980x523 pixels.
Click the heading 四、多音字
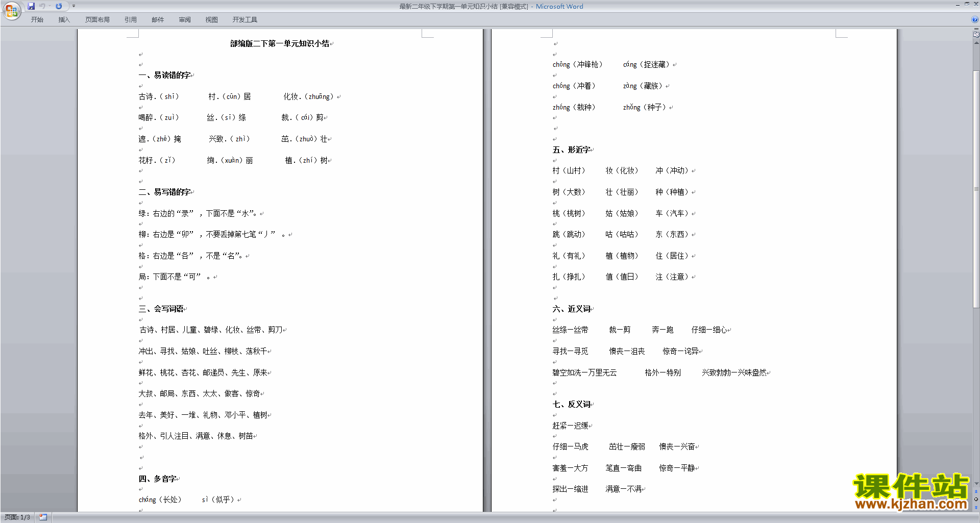[157, 479]
